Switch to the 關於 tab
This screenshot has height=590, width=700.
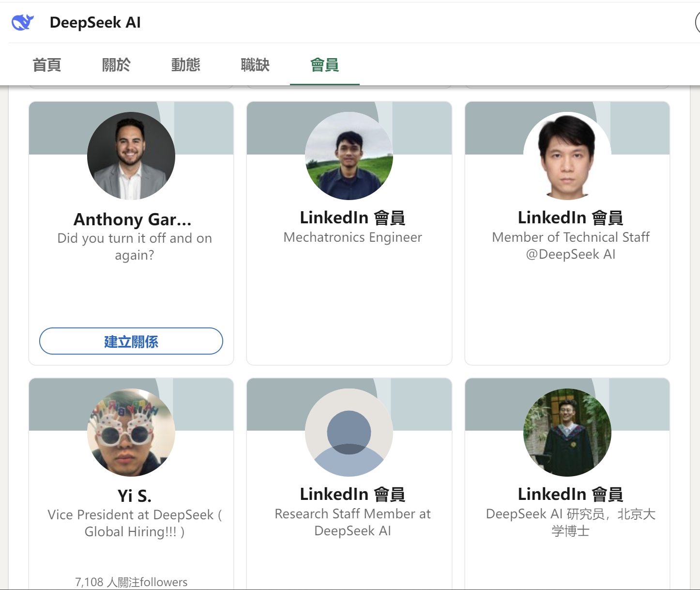116,65
